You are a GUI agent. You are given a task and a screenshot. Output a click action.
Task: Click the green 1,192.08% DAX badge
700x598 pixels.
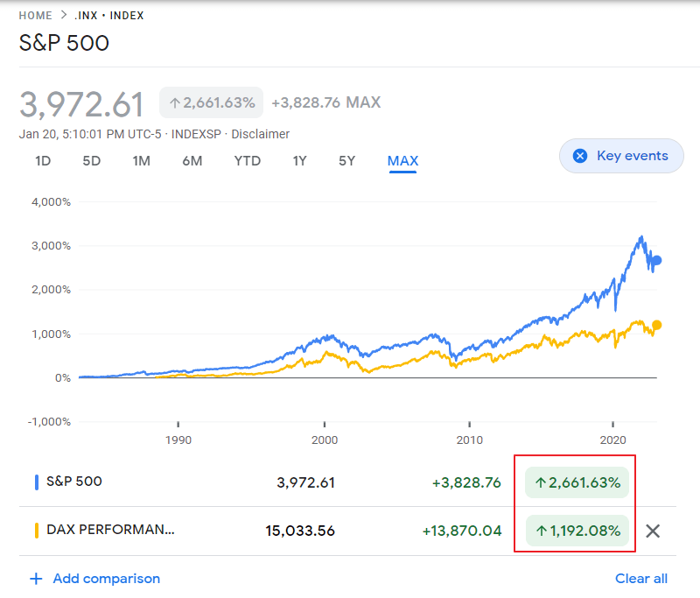pos(577,531)
